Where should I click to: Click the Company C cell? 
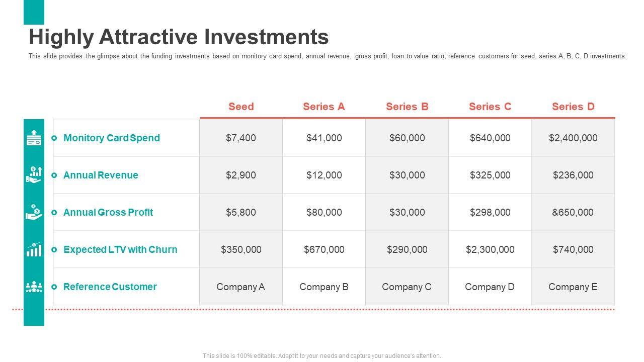pyautogui.click(x=407, y=287)
